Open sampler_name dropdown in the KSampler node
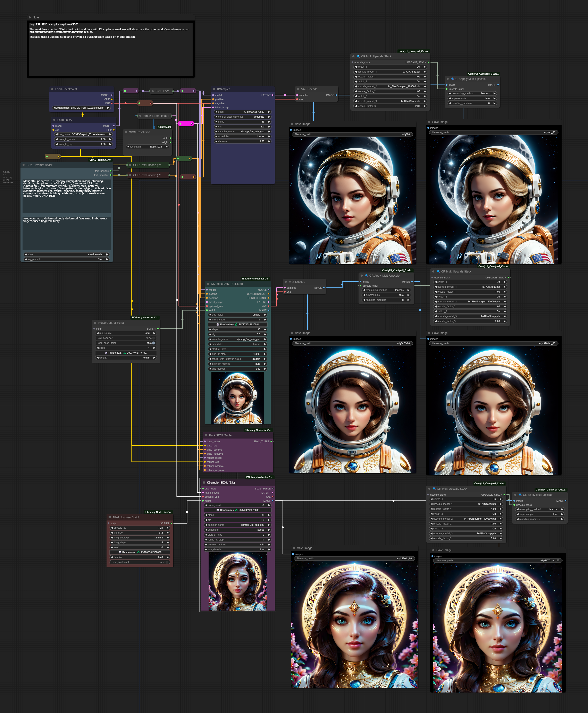 coord(243,131)
